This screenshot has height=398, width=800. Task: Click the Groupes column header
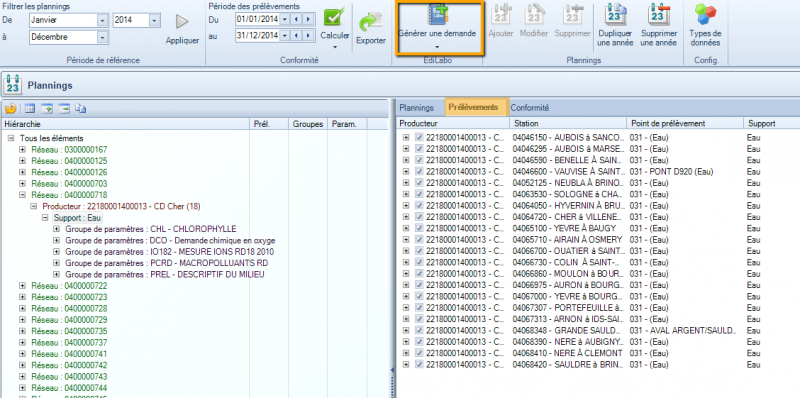pos(308,123)
